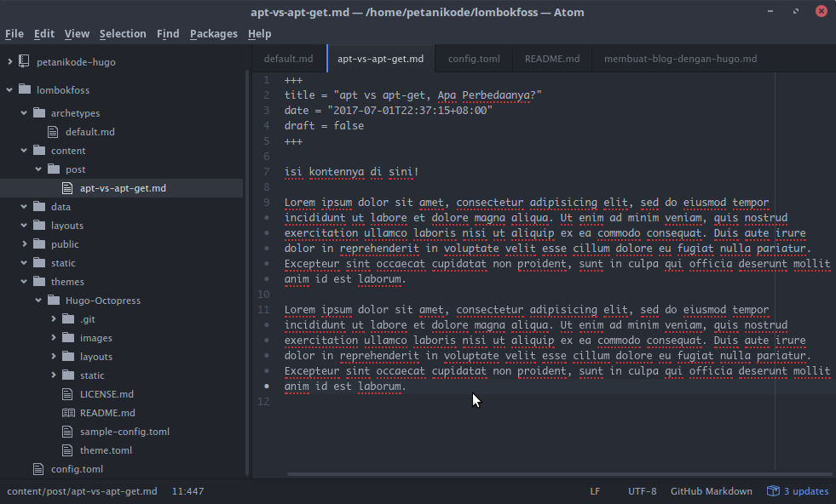Image resolution: width=836 pixels, height=504 pixels.
Task: Expand the .git folder chevron
Action: pos(53,319)
